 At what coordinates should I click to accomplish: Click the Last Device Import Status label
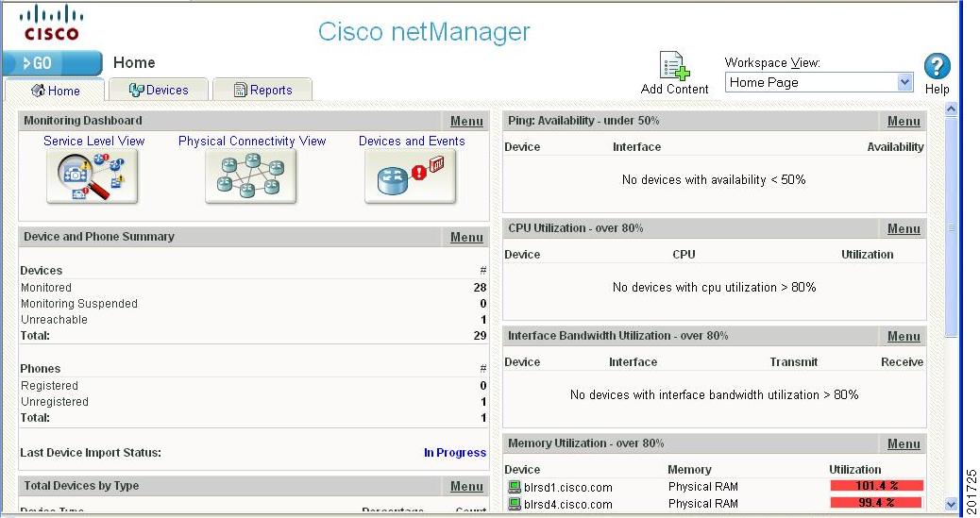(x=91, y=452)
